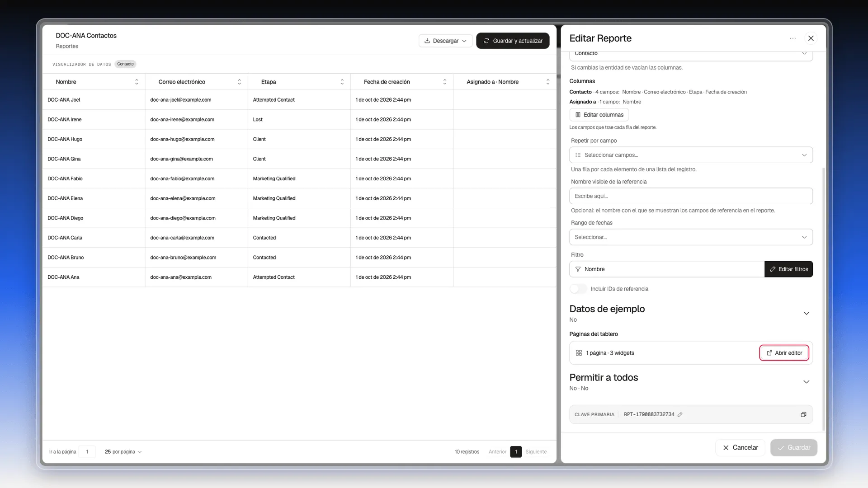Viewport: 868px width, 488px height.
Task: Open the Rango de fechas dropdown
Action: pos(691,237)
